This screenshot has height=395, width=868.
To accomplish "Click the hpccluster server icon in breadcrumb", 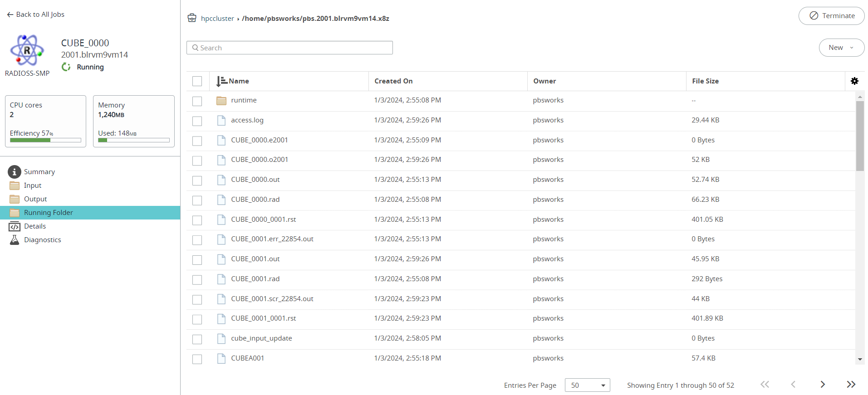I will point(192,18).
